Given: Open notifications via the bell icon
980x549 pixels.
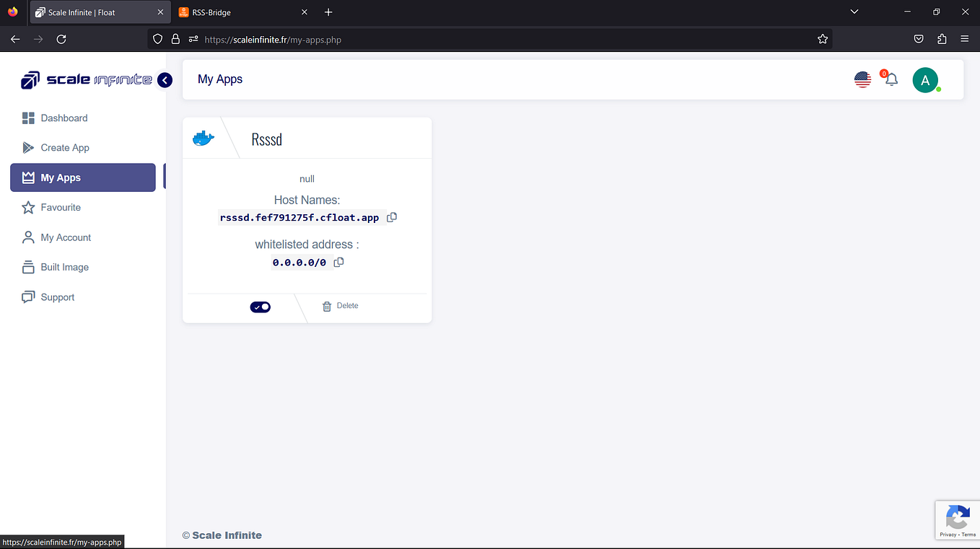Looking at the screenshot, I should click(x=890, y=79).
